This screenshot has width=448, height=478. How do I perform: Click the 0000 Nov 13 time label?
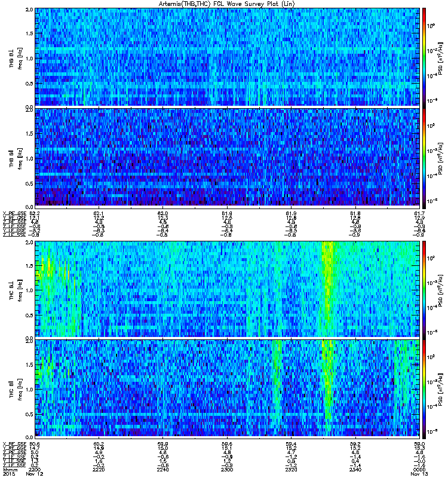[x=419, y=471]
